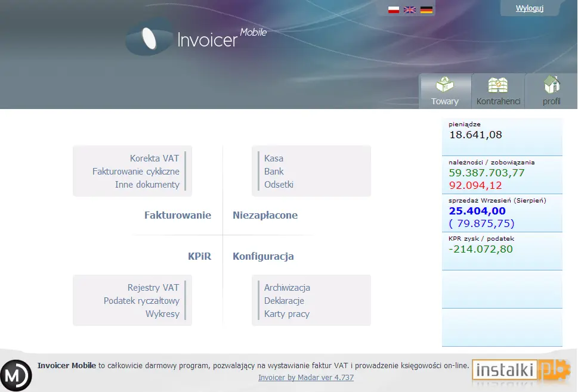Open Odsetki

(279, 185)
